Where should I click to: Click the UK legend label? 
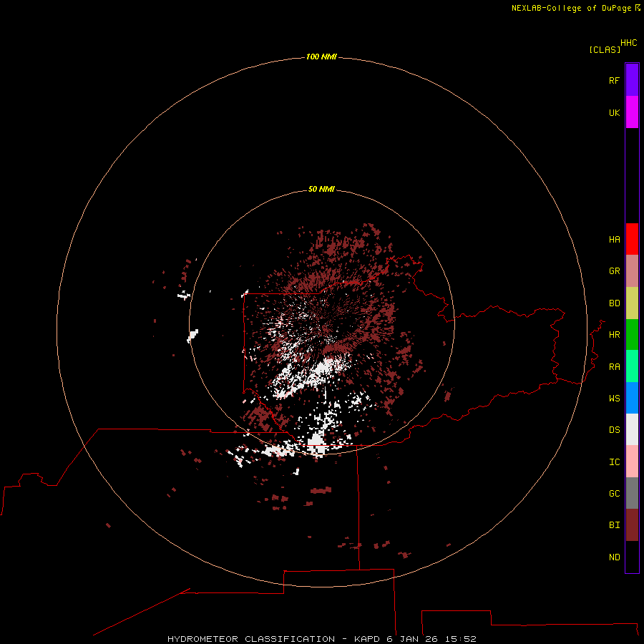(614, 112)
